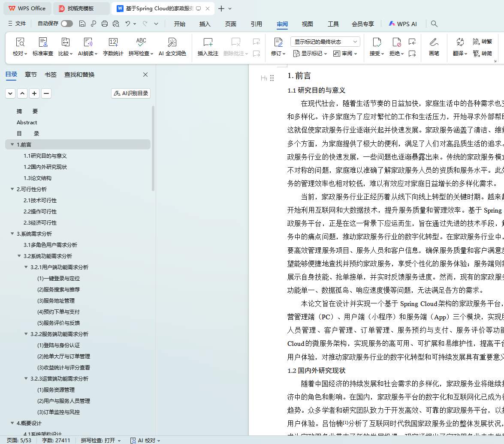This screenshot has width=504, height=444.
Task: Run AI 全文润色 polish tool
Action: [172, 42]
